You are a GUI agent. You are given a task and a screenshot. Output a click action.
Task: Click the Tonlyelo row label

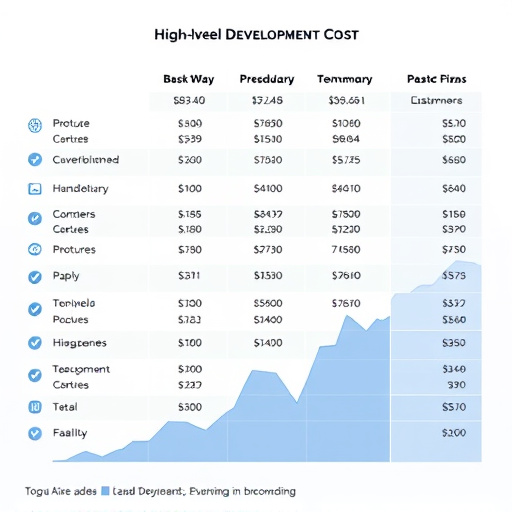[74, 303]
